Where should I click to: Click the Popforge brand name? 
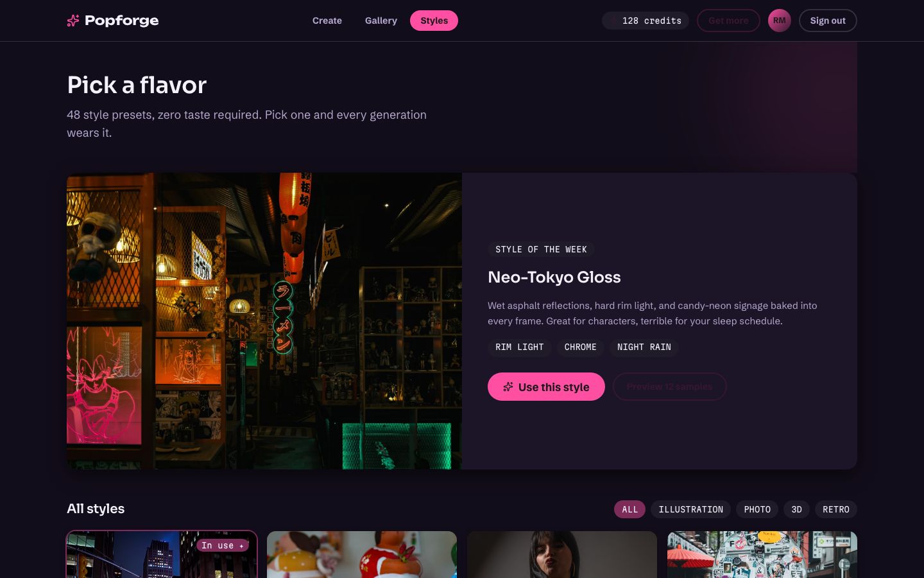coord(121,21)
